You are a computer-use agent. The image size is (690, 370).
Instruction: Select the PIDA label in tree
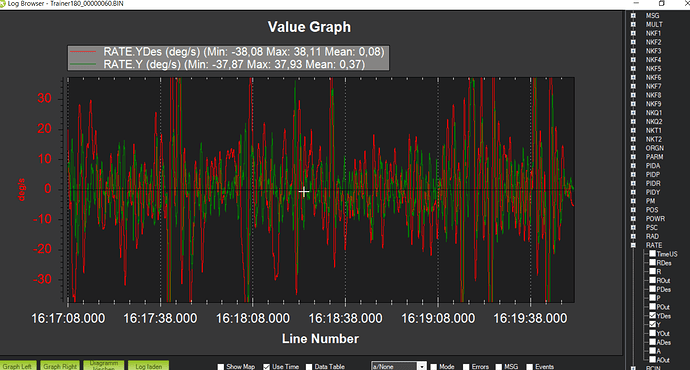[653, 165]
